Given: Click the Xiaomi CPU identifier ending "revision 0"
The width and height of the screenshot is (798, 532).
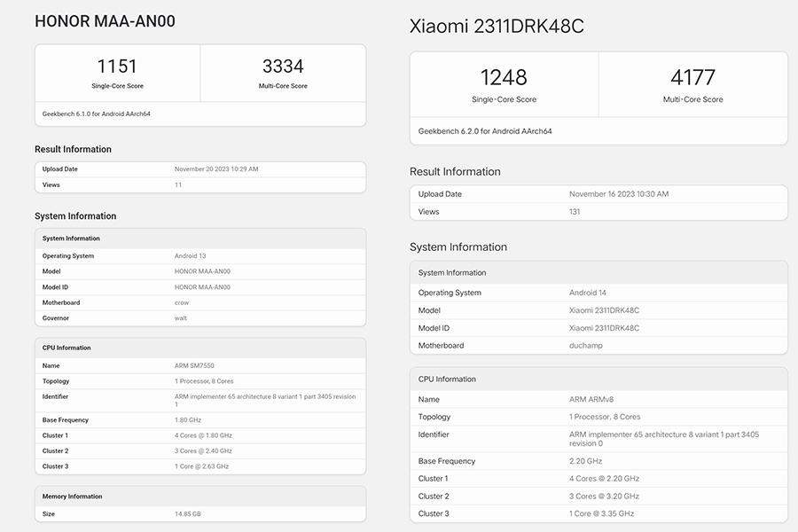Looking at the screenshot, I should point(664,439).
